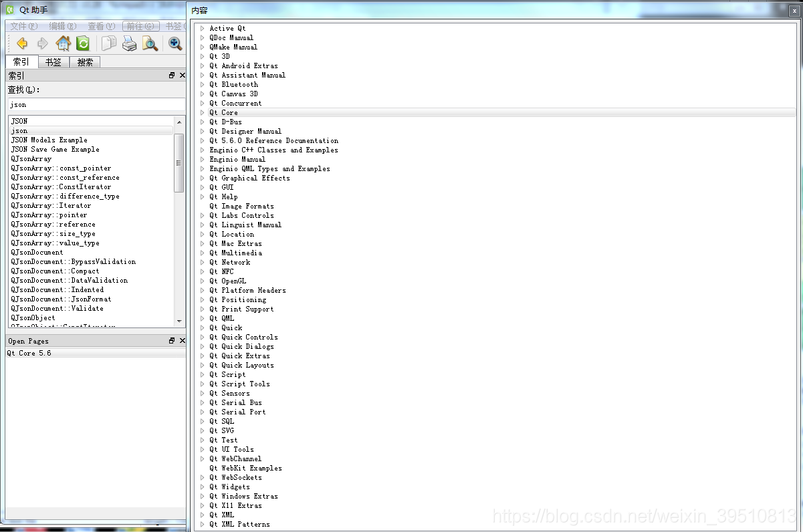
Task: Select uppercase JSON in index list
Action: 19,121
